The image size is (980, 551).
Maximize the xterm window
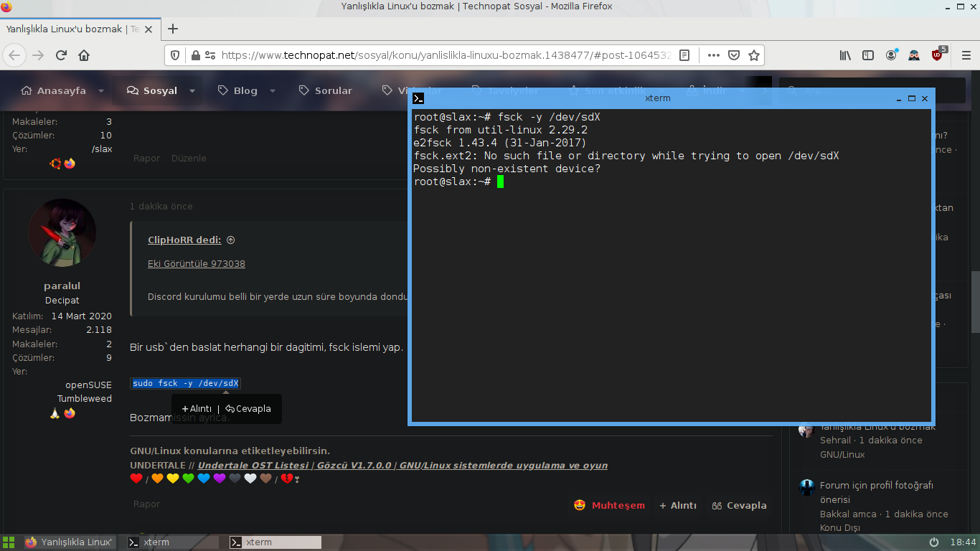click(912, 98)
